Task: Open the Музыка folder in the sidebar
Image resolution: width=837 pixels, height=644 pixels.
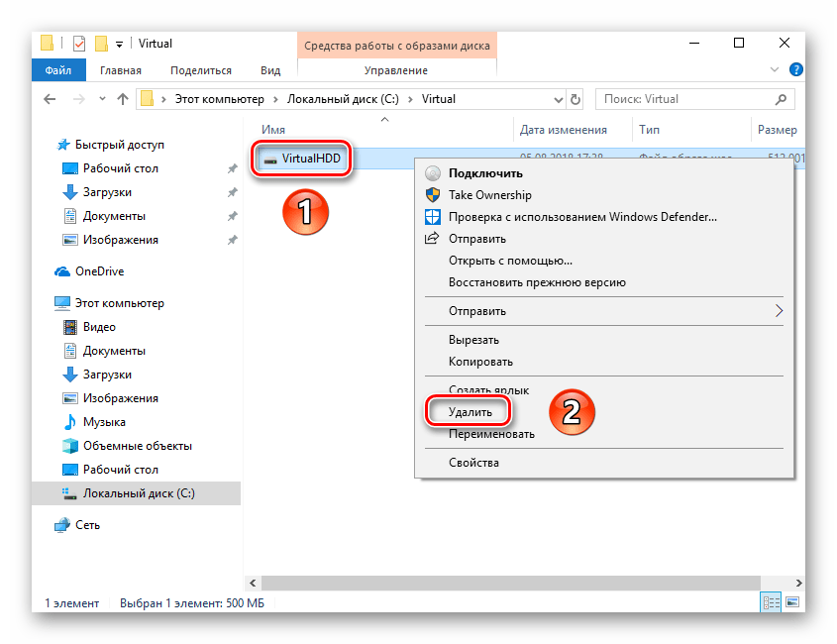Action: [104, 422]
